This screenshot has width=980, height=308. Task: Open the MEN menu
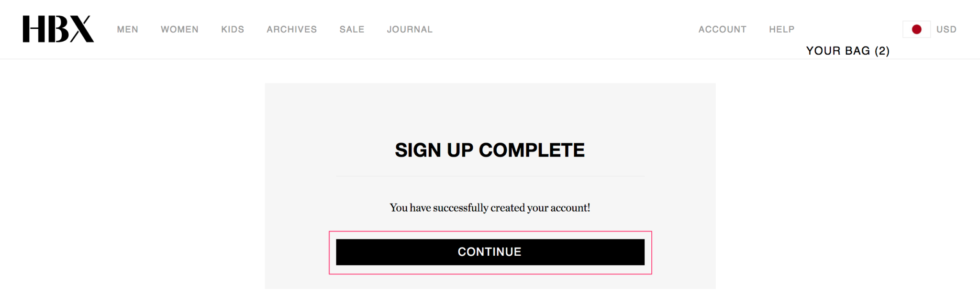coord(127,29)
